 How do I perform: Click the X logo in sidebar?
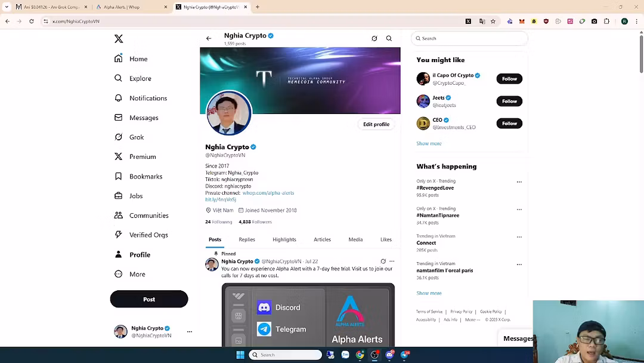118,39
